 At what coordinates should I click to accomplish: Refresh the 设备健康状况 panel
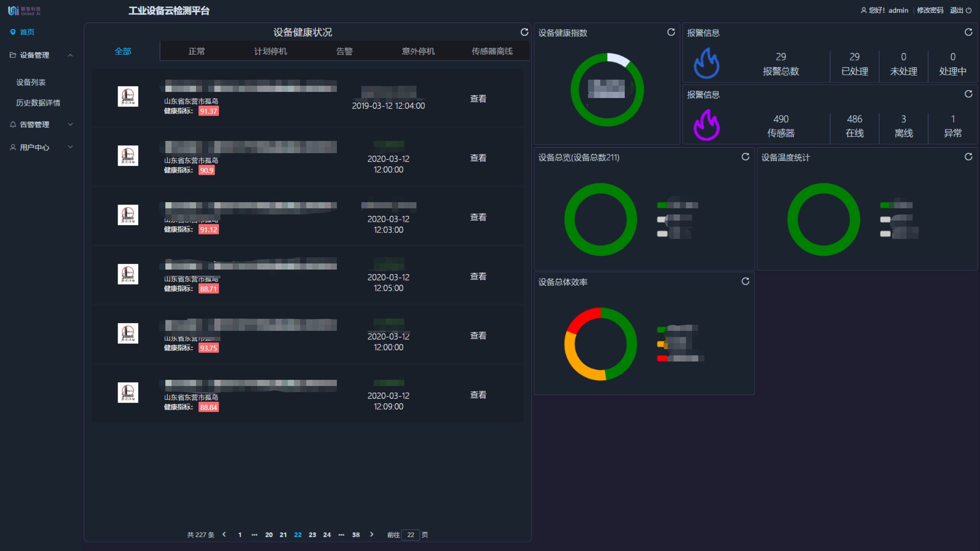point(524,32)
